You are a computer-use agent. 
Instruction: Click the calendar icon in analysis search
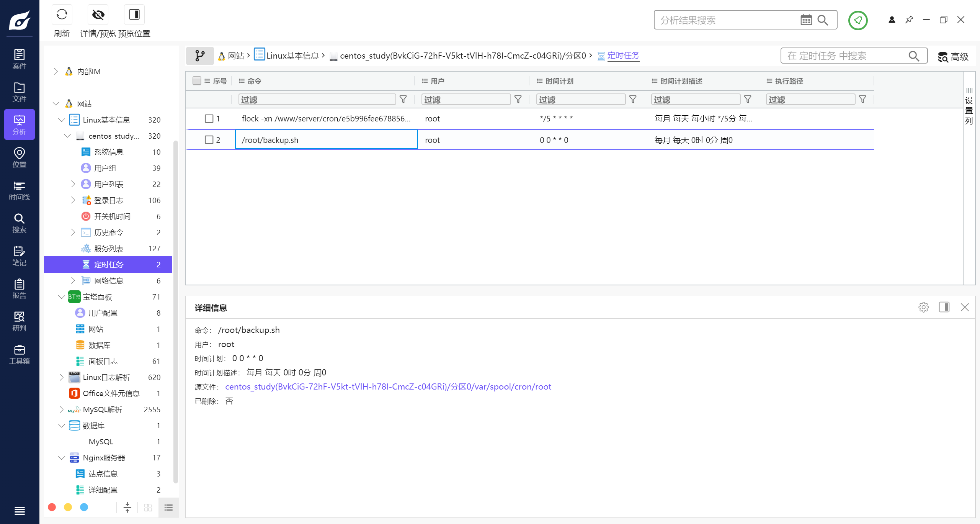coord(806,20)
